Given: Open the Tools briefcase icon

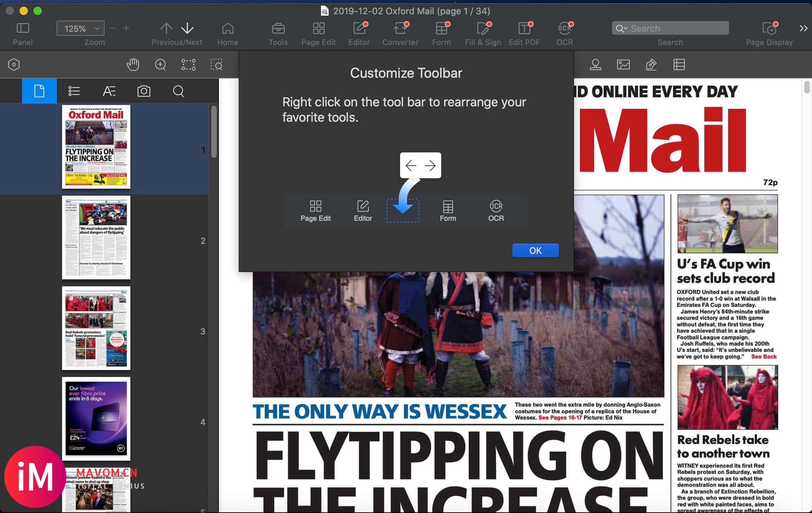Looking at the screenshot, I should pos(278,28).
